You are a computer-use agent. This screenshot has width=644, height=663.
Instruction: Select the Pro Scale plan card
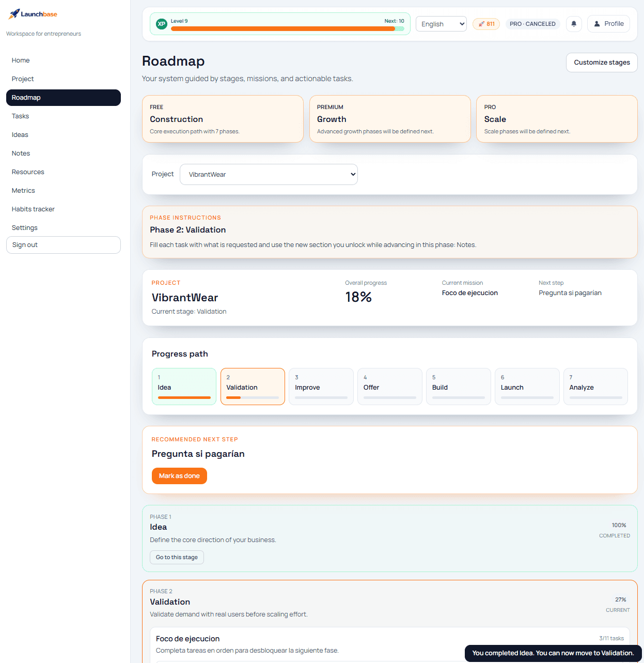(557, 119)
